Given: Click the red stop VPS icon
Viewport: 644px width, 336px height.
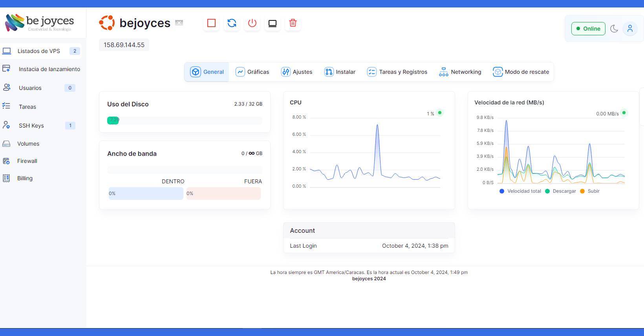Looking at the screenshot, I should (x=211, y=23).
